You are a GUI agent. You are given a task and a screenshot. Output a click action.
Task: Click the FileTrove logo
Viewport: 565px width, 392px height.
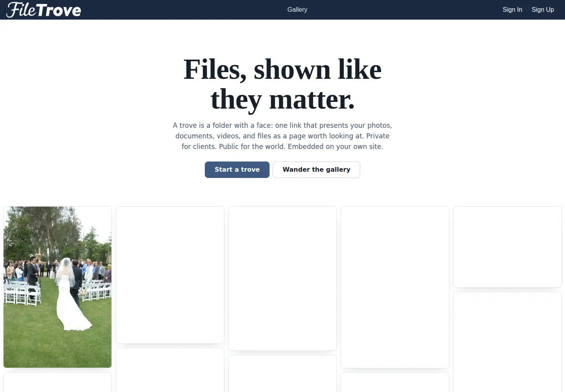[x=44, y=10]
